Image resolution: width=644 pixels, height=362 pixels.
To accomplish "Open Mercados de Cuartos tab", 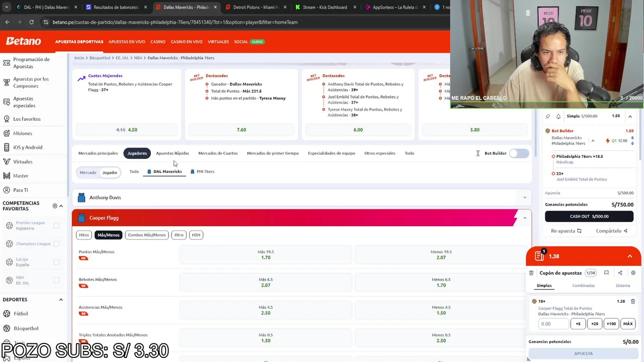I will click(x=218, y=153).
